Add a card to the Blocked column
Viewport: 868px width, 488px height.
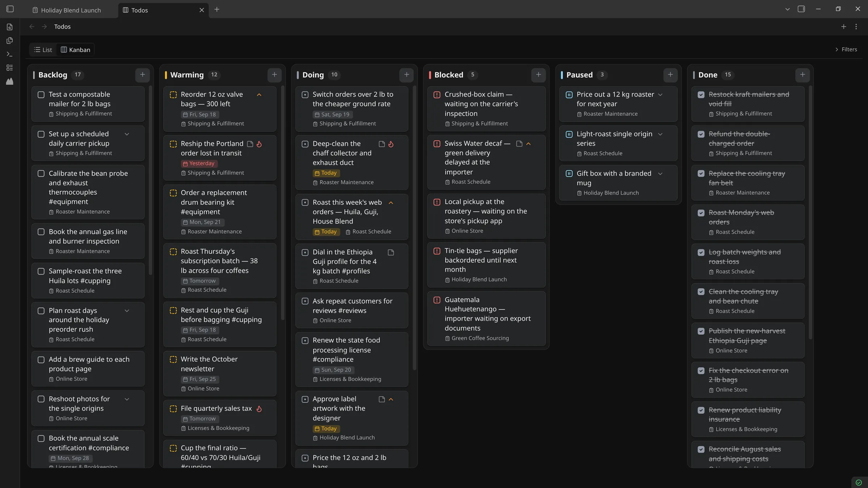point(539,75)
